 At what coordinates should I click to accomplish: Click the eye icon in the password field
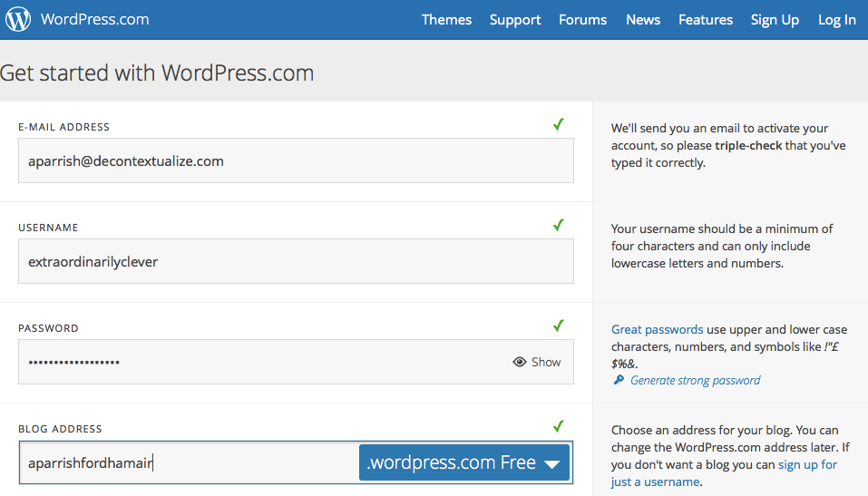point(519,362)
